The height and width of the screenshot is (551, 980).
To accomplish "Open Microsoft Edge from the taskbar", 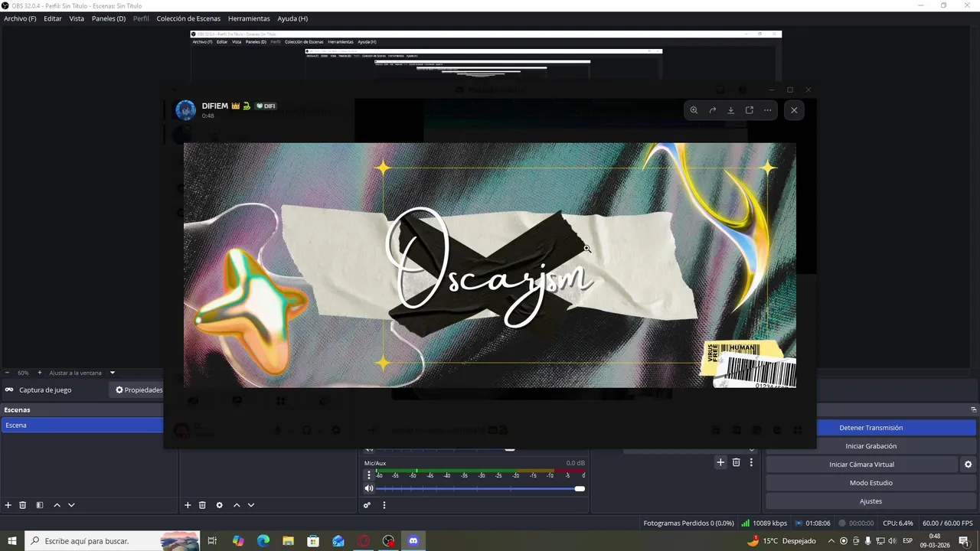I will click(x=263, y=541).
